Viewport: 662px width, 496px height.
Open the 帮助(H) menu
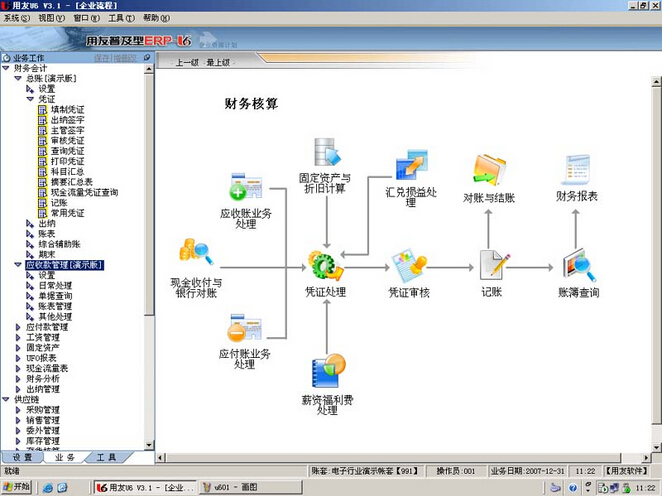[156, 18]
